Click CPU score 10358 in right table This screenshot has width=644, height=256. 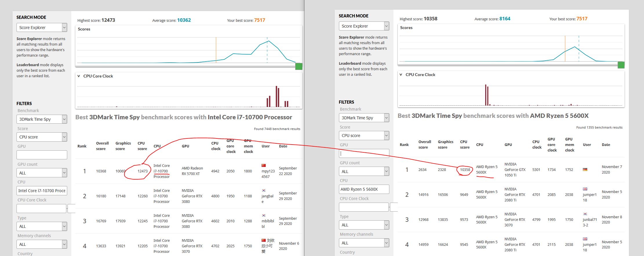coord(465,170)
